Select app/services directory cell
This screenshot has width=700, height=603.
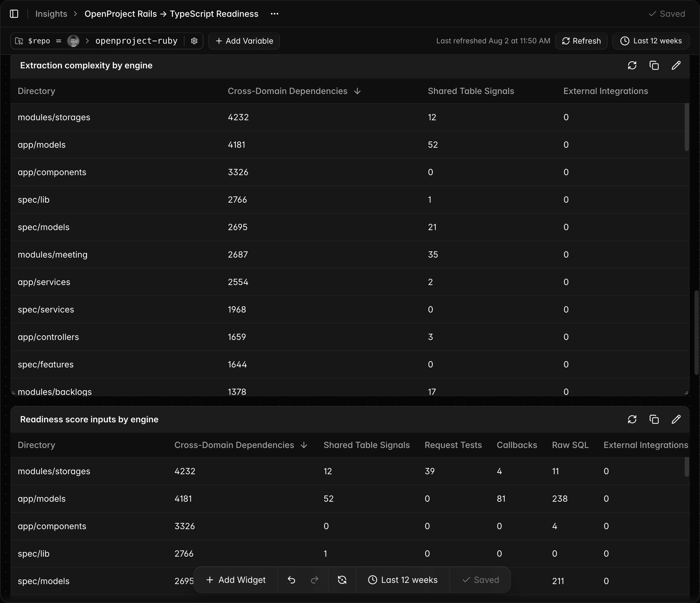pos(44,282)
